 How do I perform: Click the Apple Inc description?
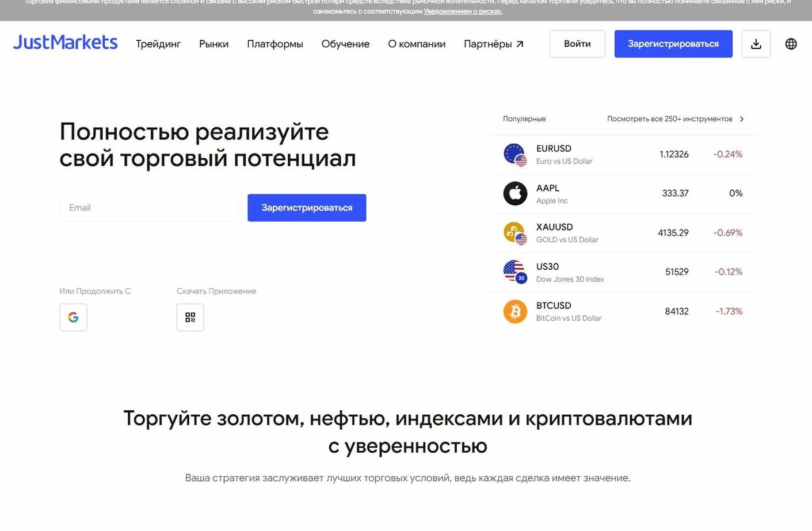552,201
